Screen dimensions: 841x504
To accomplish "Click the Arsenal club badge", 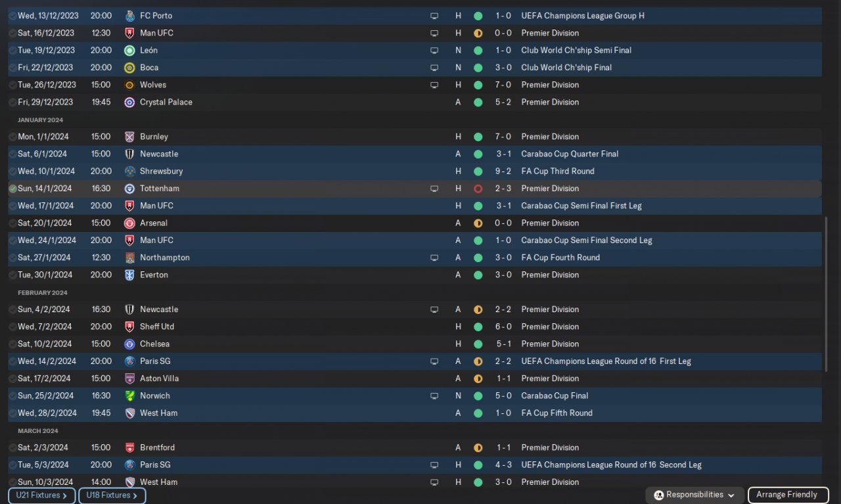I will click(x=129, y=223).
